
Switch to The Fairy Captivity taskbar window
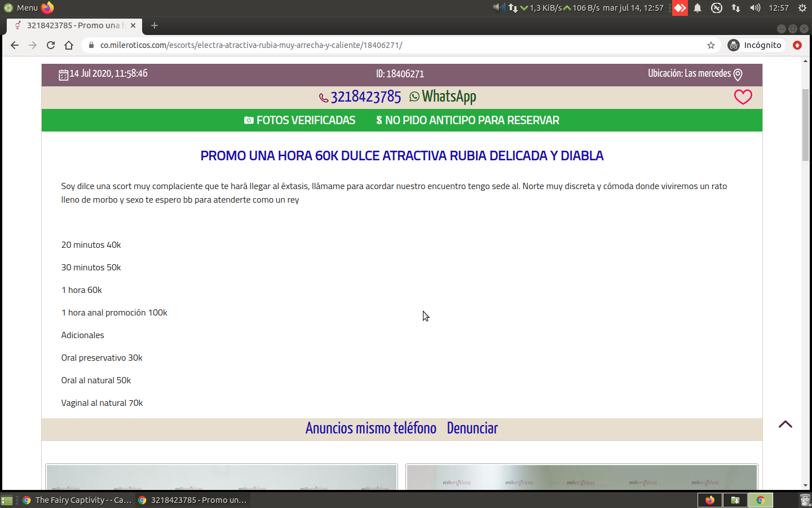click(x=77, y=500)
